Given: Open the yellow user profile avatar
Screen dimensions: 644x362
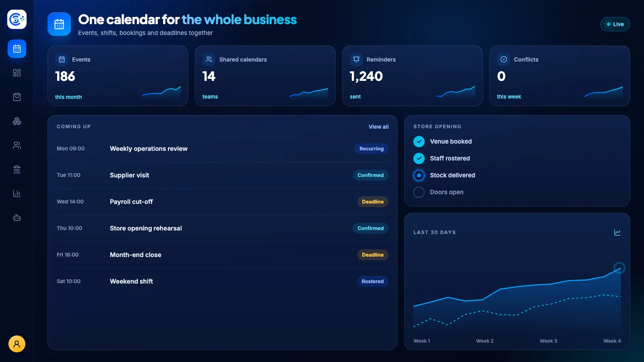Looking at the screenshot, I should [x=17, y=344].
